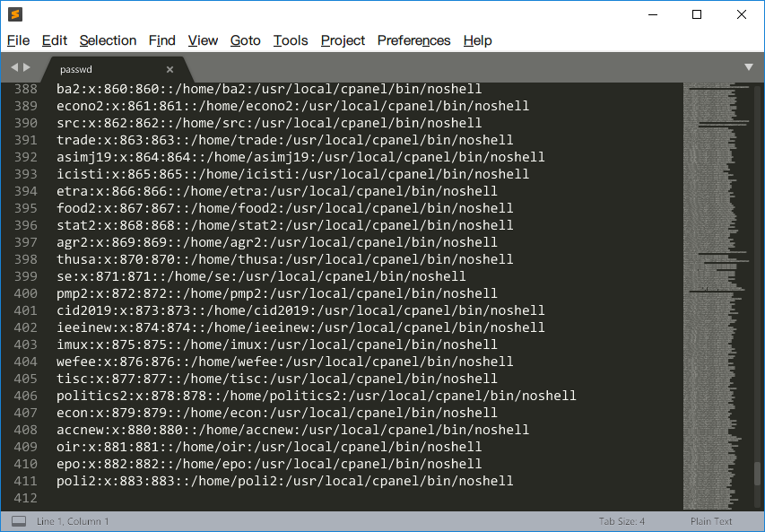765x532 pixels.
Task: Open the Help menu
Action: coord(477,40)
